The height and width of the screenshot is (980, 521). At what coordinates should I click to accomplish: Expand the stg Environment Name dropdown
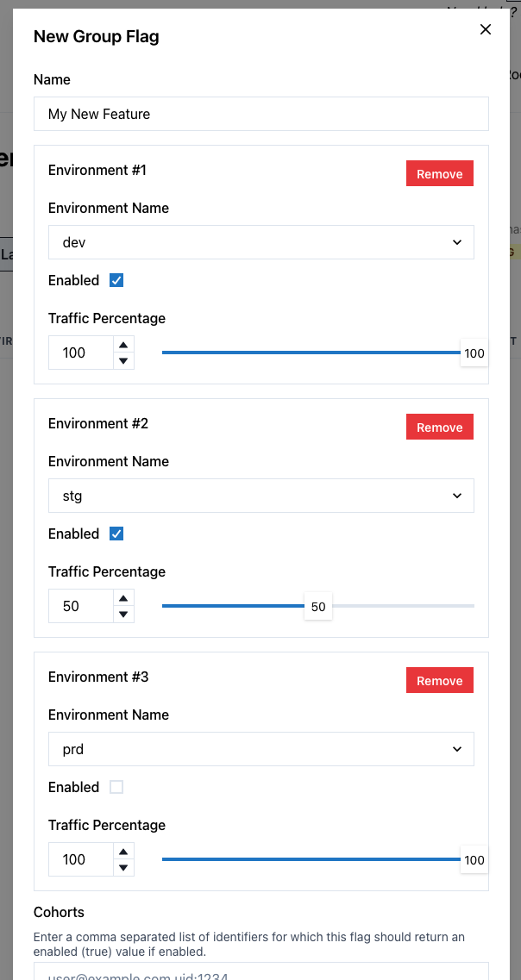click(260, 496)
